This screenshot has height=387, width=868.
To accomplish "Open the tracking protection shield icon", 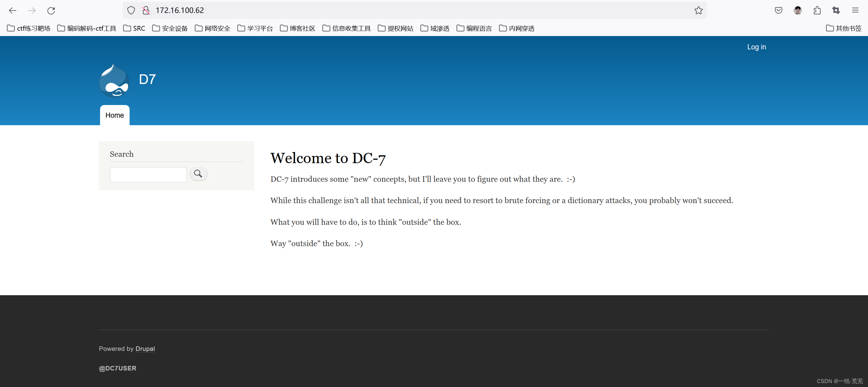I will (x=131, y=11).
